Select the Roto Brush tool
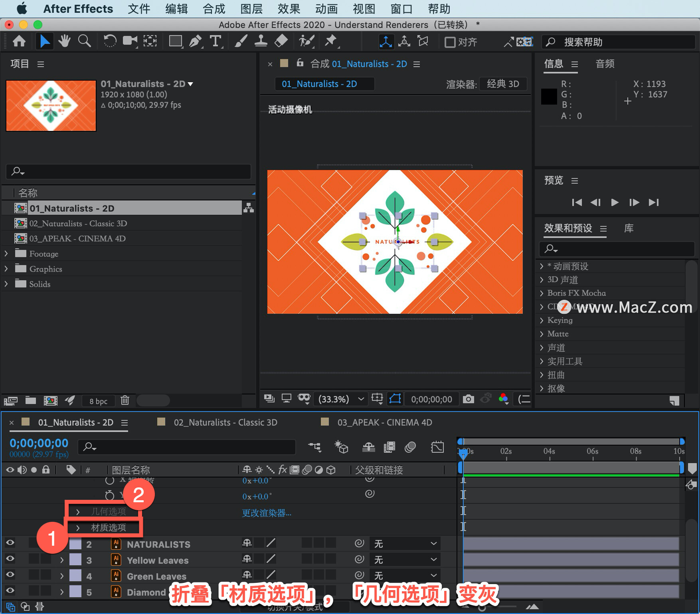The height and width of the screenshot is (614, 700). coord(306,41)
